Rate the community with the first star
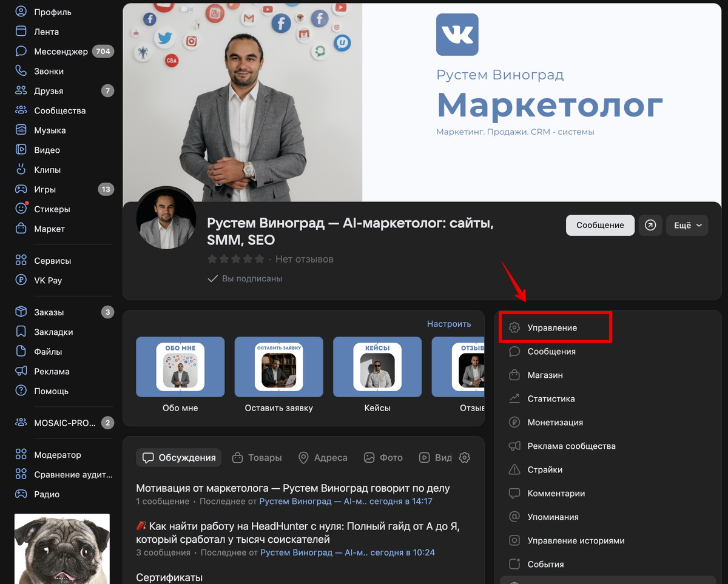The height and width of the screenshot is (584, 728). [212, 258]
